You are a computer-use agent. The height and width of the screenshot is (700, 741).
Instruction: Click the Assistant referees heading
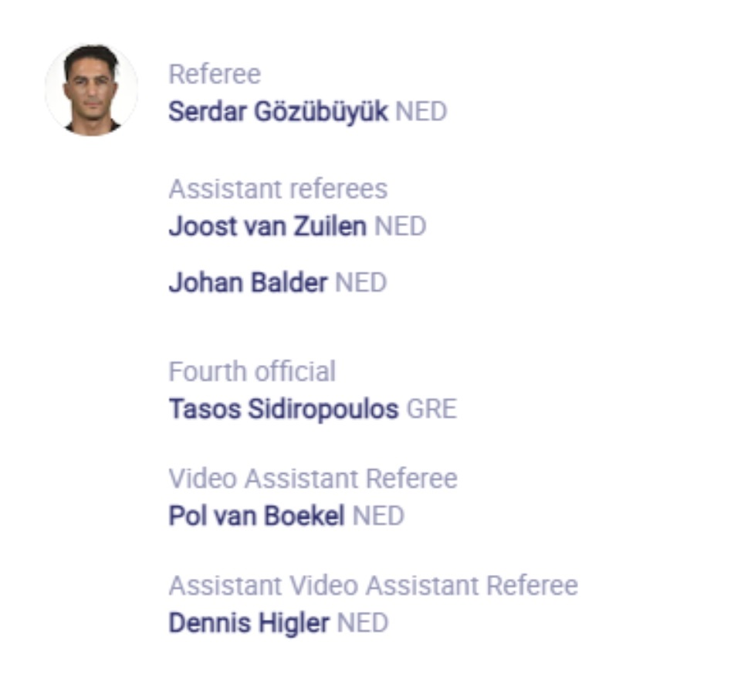(278, 189)
